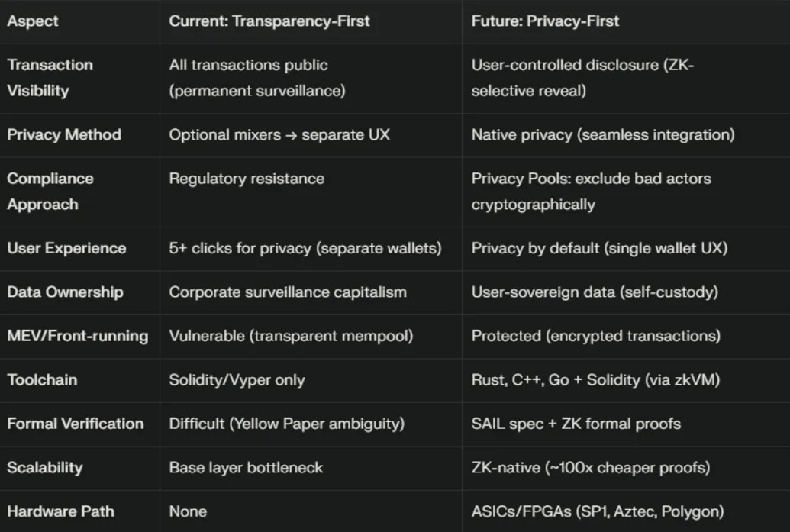This screenshot has height=532, width=790.
Task: Click "Corporate surveillance capitalism" cell
Action: (287, 292)
